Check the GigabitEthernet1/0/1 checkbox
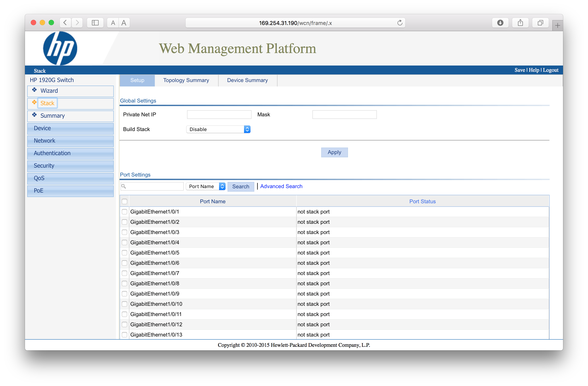 (124, 212)
